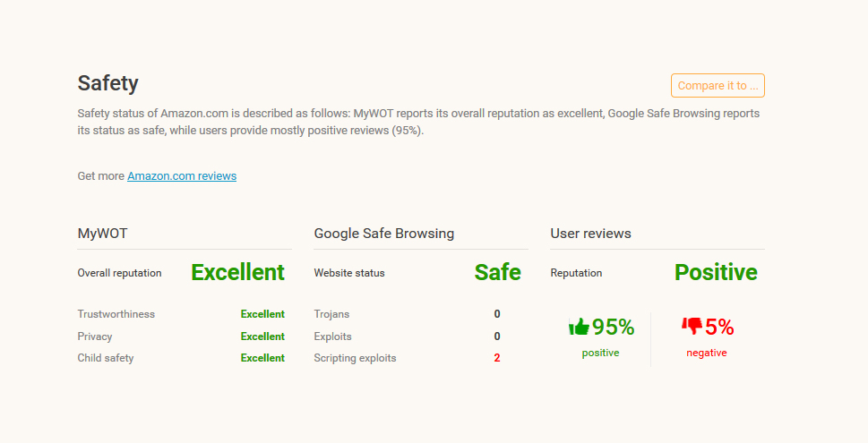Click the Child safety row label
Viewport: 868px width, 443px height.
(106, 358)
